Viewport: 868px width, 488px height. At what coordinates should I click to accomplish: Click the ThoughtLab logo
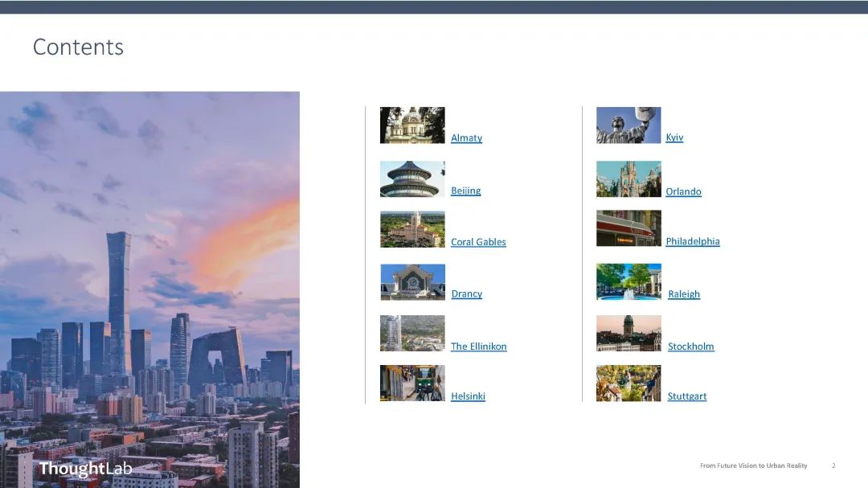pyautogui.click(x=85, y=469)
